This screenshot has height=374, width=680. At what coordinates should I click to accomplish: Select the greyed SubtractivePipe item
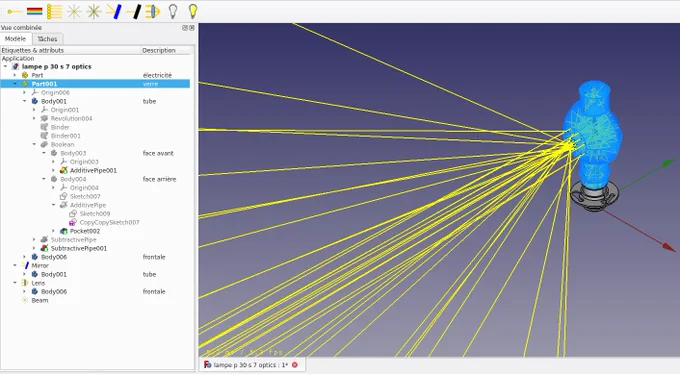tap(73, 239)
